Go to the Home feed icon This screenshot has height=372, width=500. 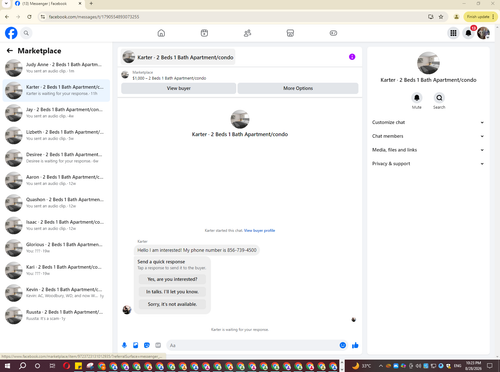(161, 33)
